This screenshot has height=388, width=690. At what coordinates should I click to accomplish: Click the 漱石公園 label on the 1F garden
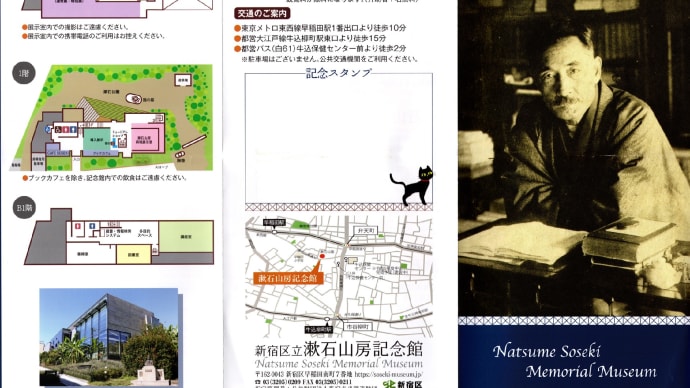click(x=111, y=92)
